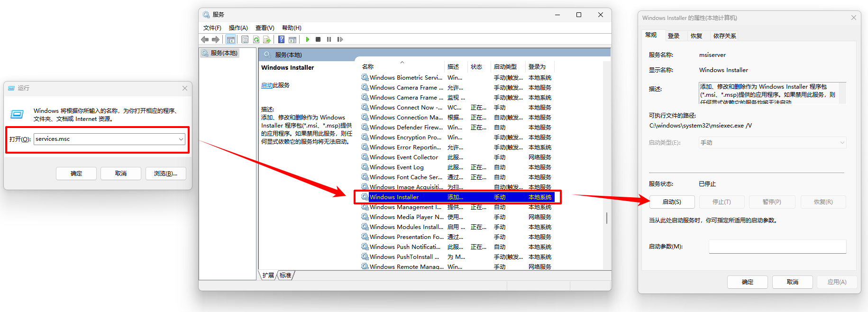Open the blue Help question-mark icon
Screen dimensions: 868x312
pyautogui.click(x=281, y=39)
